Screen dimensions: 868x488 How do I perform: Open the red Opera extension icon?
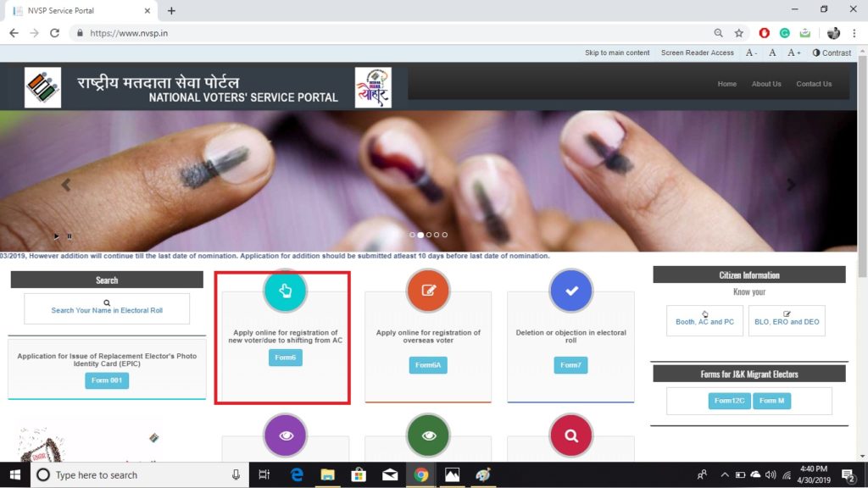[764, 33]
